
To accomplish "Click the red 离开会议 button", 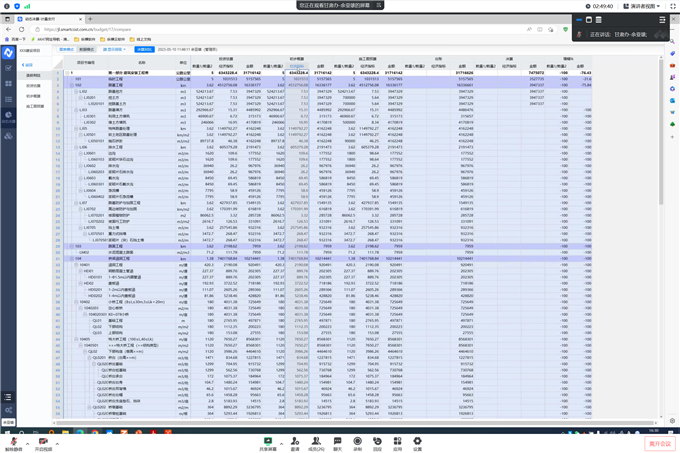I will (660, 443).
